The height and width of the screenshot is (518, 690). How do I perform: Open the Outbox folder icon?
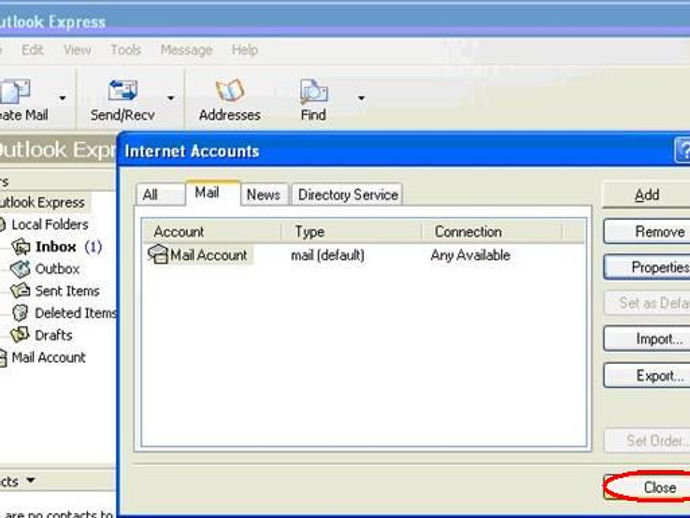pyautogui.click(x=20, y=269)
